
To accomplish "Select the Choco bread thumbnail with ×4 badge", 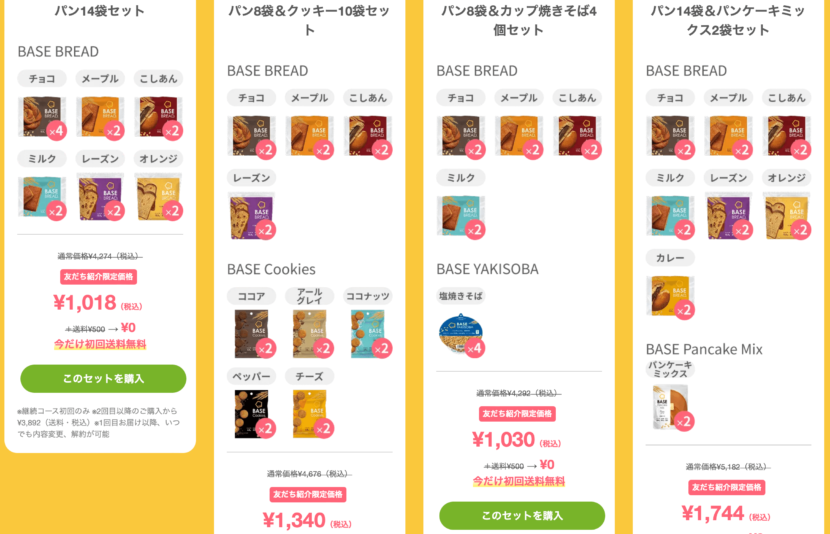I will pos(42,117).
